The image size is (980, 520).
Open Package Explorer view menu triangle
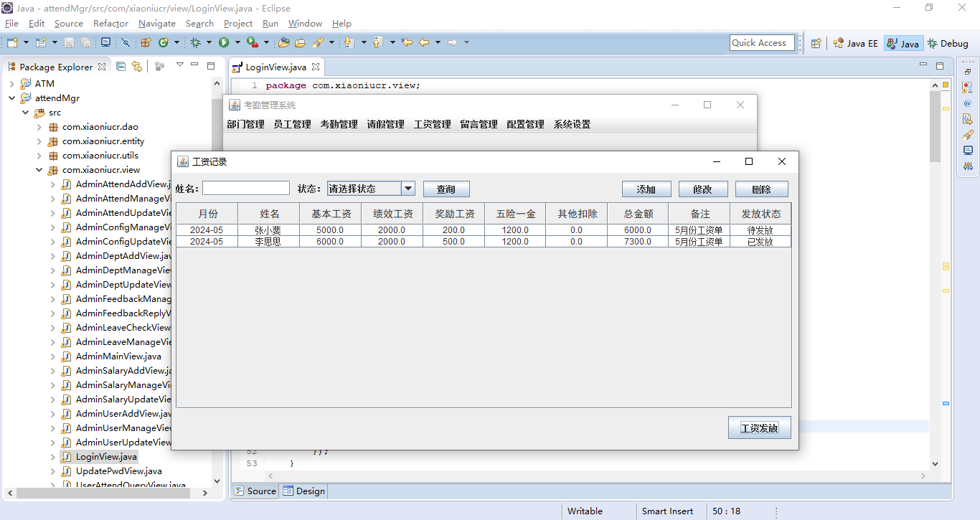coord(180,65)
